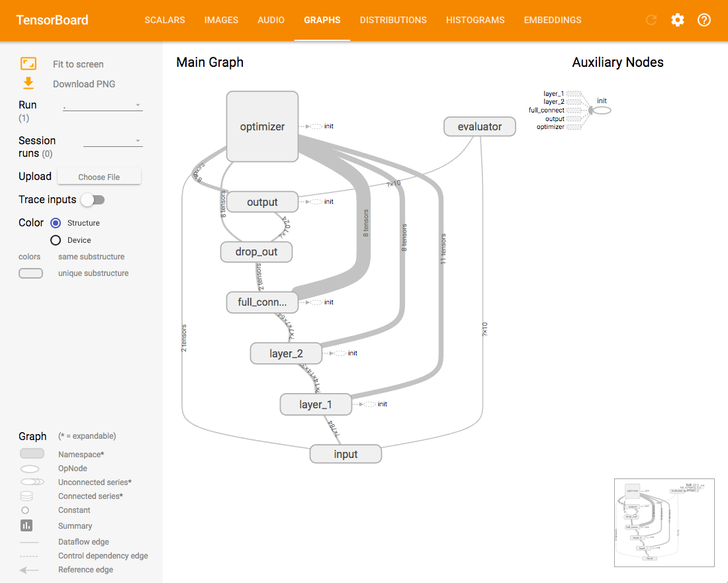Click the TensorBoard title
728x583 pixels.
tap(52, 20)
